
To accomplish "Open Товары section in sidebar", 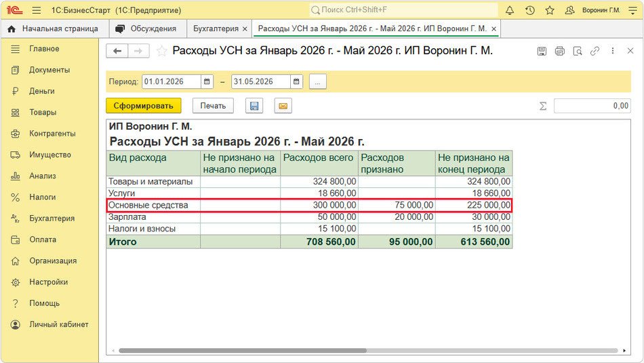I will click(x=43, y=112).
